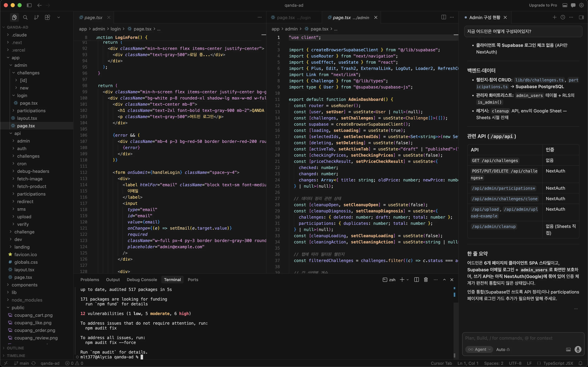This screenshot has height=367, width=588.
Task: Open notifications bell in status bar
Action: tap(580, 363)
